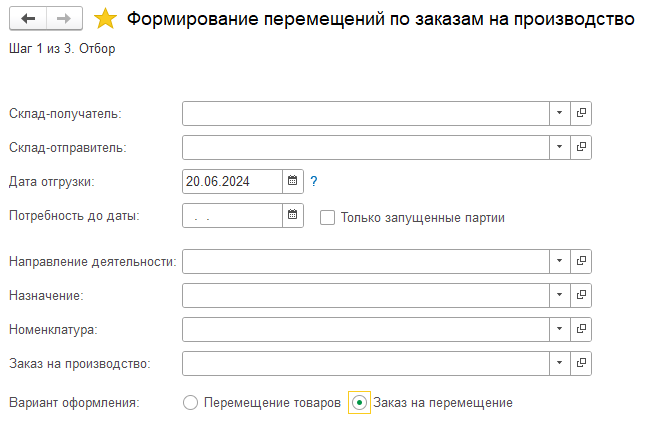661x430 pixels.
Task: Click into Номенклатура input field
Action: pyautogui.click(x=366, y=328)
